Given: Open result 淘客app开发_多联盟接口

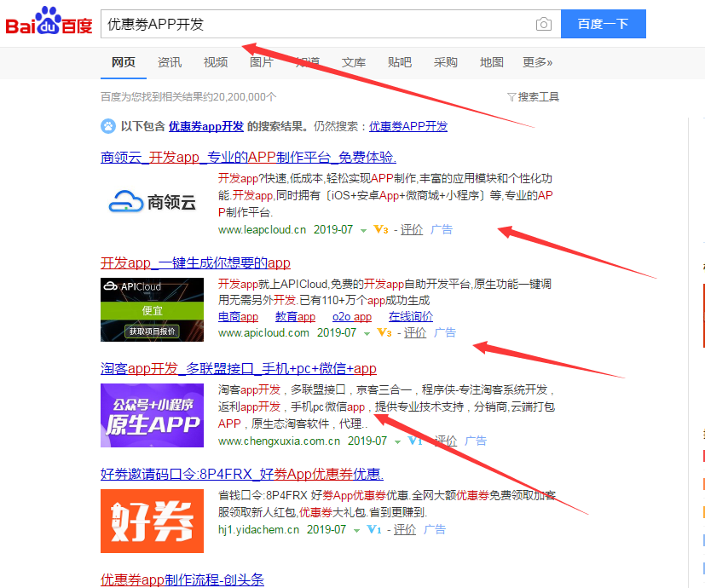Looking at the screenshot, I should click(x=239, y=369).
